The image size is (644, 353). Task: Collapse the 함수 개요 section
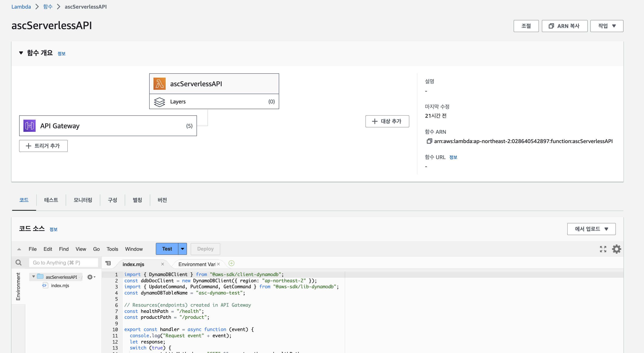[x=21, y=53]
